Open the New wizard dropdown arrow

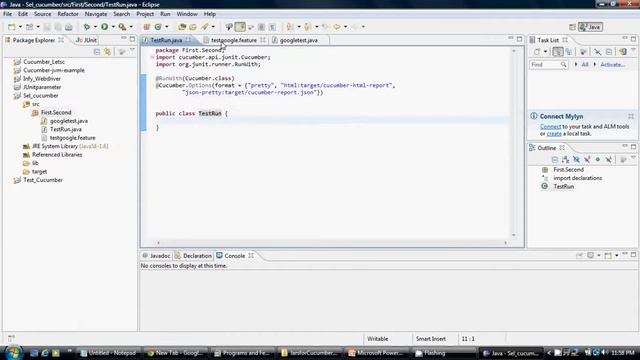20,27
